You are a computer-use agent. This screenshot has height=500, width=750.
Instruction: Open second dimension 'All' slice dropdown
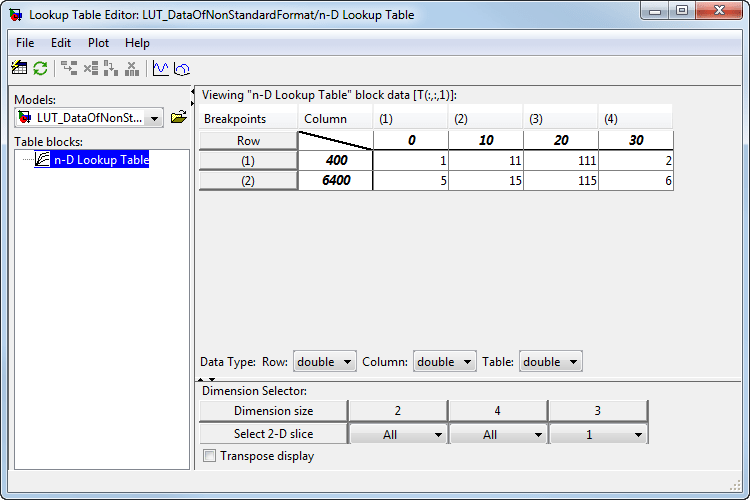(x=497, y=434)
